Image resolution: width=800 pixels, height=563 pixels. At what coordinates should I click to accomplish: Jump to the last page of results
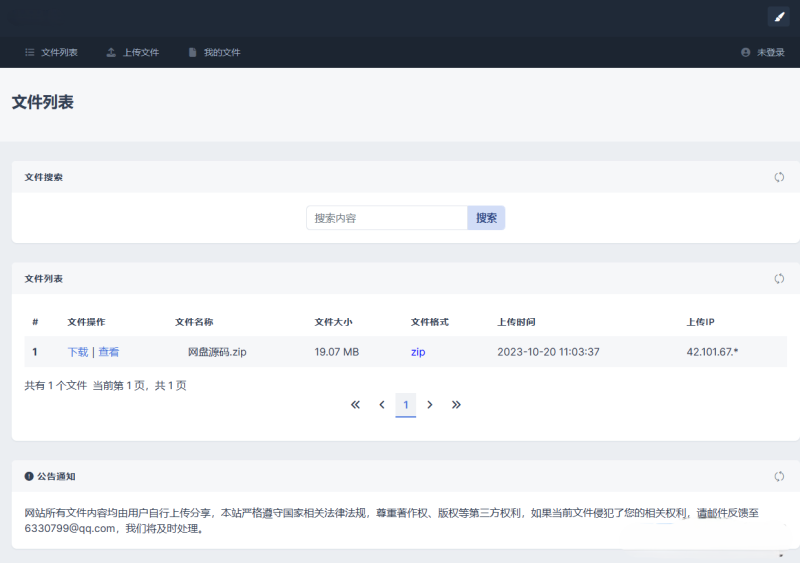coord(456,405)
